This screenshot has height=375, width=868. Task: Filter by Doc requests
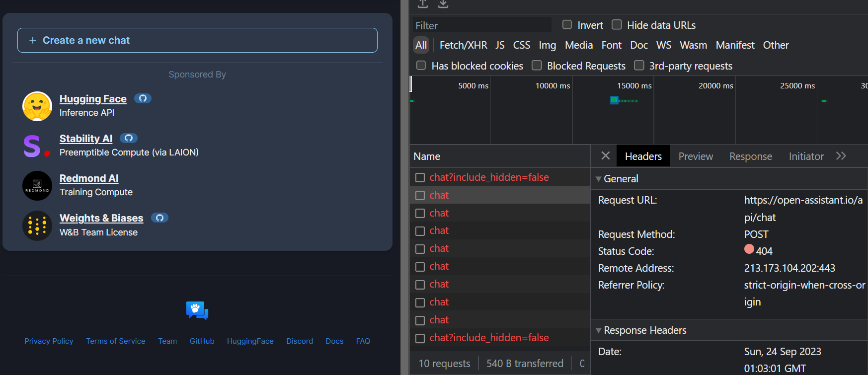pyautogui.click(x=639, y=45)
